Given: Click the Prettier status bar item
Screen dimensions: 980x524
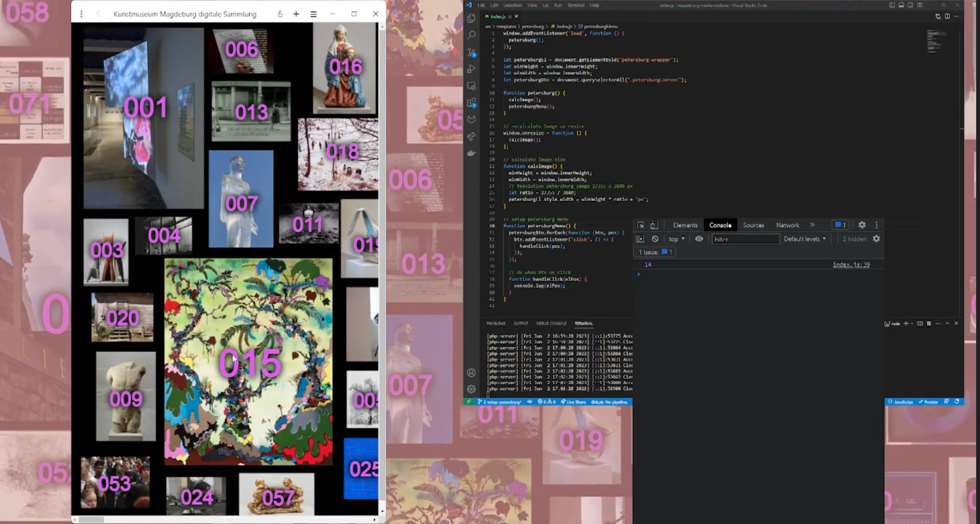Looking at the screenshot, I should (x=928, y=402).
